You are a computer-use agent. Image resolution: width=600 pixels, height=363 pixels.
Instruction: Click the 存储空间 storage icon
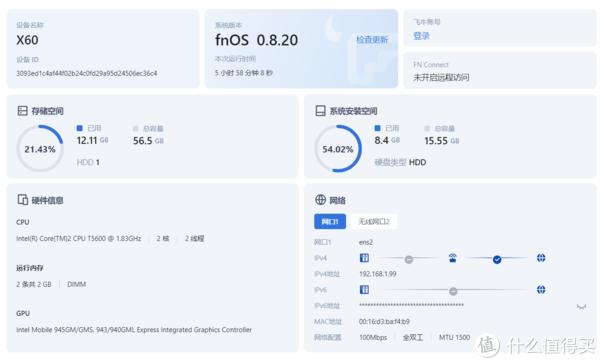click(23, 111)
